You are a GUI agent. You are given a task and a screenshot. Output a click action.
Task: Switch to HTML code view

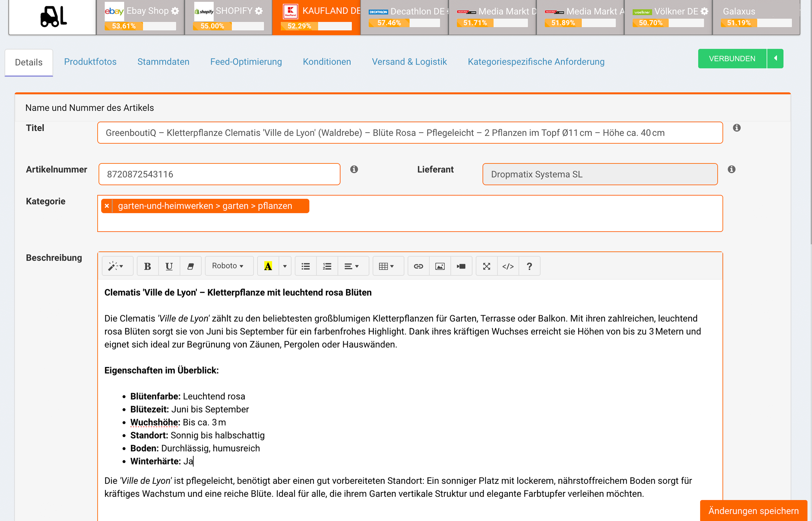pyautogui.click(x=508, y=266)
